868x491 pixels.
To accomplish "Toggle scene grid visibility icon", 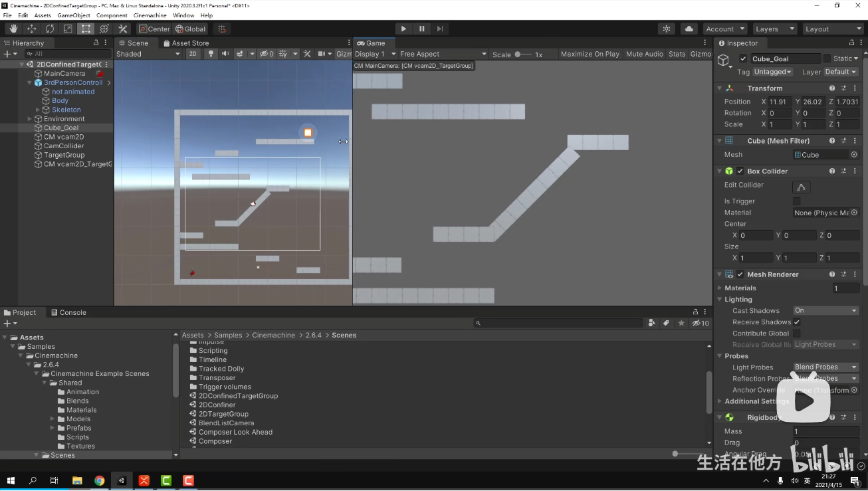I will (x=283, y=54).
